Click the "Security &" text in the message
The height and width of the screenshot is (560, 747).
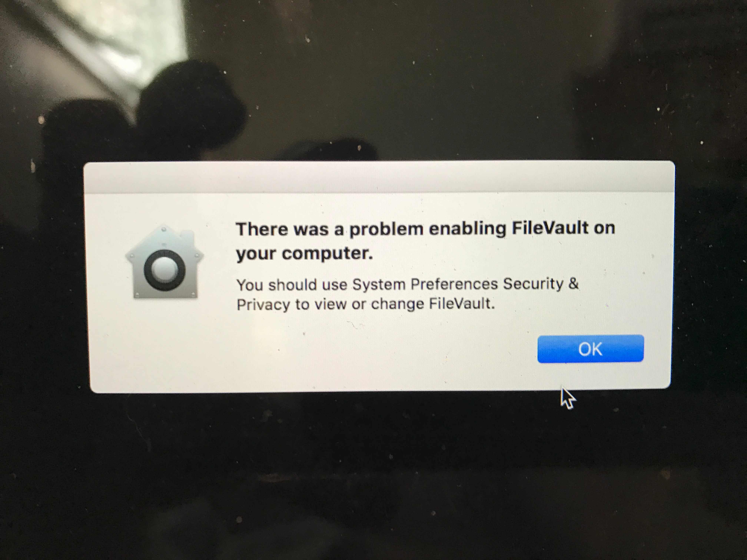click(x=541, y=284)
